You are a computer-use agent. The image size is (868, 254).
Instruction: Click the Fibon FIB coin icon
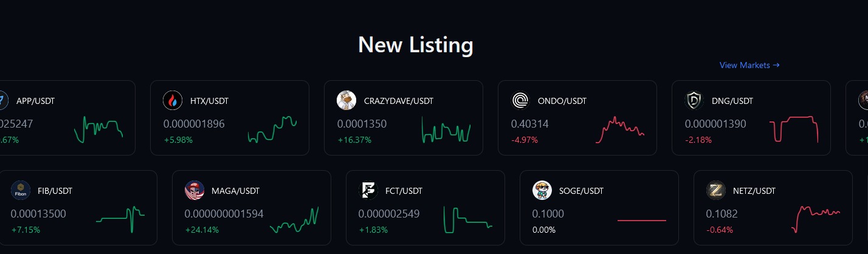(x=21, y=190)
